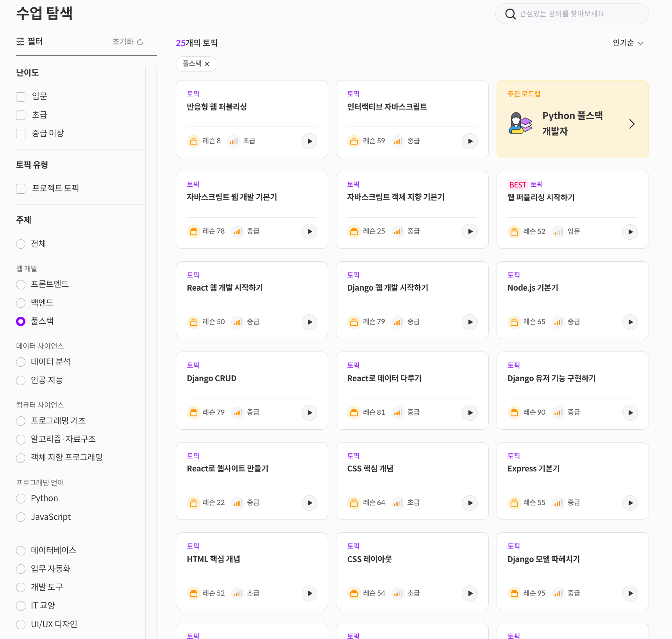
Task: Click the search magnifier icon
Action: pos(510,14)
